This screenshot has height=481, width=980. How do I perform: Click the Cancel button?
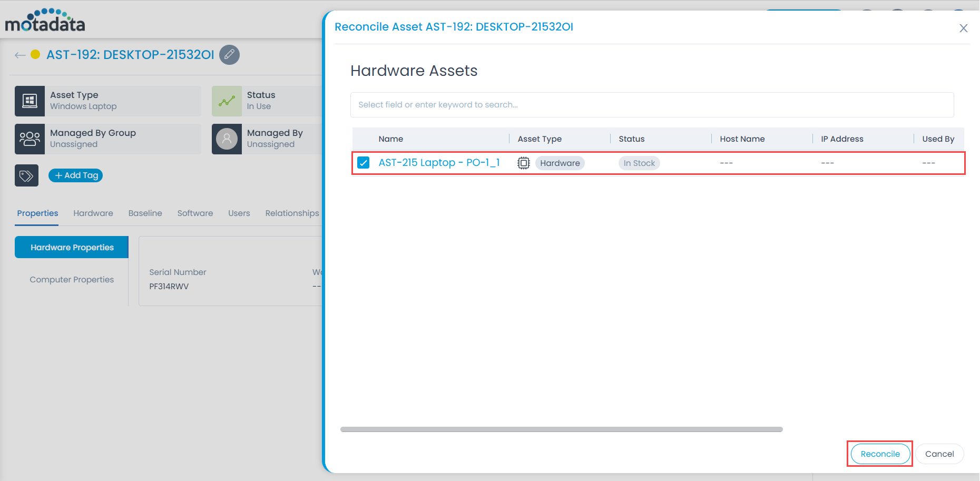(x=939, y=454)
